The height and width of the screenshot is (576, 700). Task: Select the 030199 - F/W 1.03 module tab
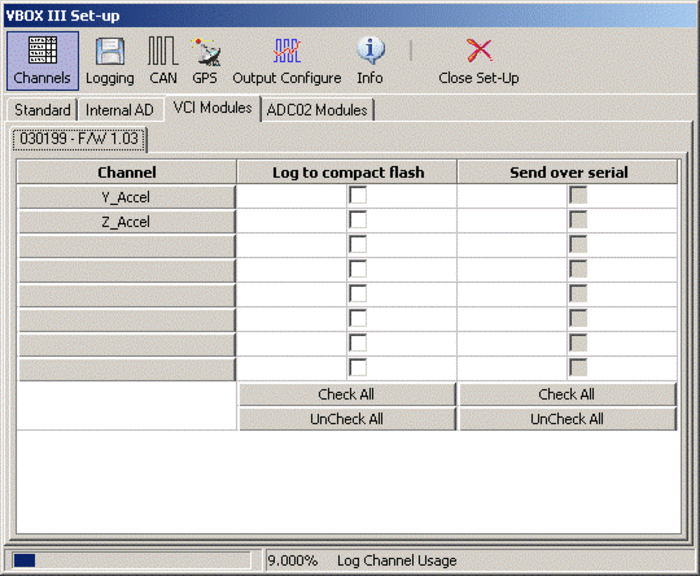(x=79, y=139)
